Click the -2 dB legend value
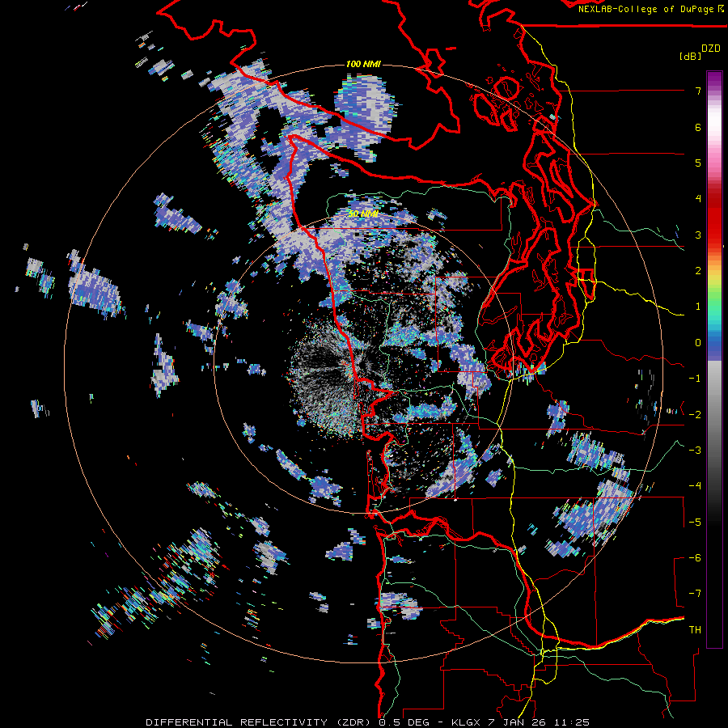Viewport: 728px width, 728px height. pyautogui.click(x=695, y=415)
